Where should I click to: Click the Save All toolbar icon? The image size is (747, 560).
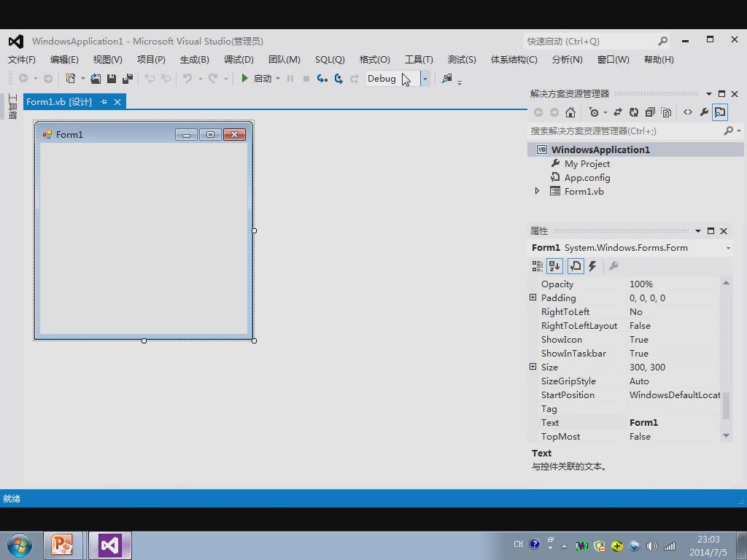pyautogui.click(x=128, y=79)
